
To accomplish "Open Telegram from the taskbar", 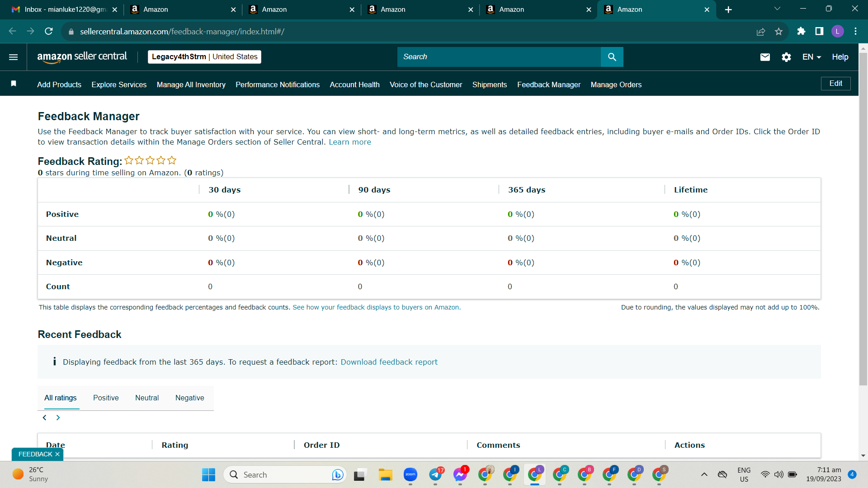I will [436, 474].
